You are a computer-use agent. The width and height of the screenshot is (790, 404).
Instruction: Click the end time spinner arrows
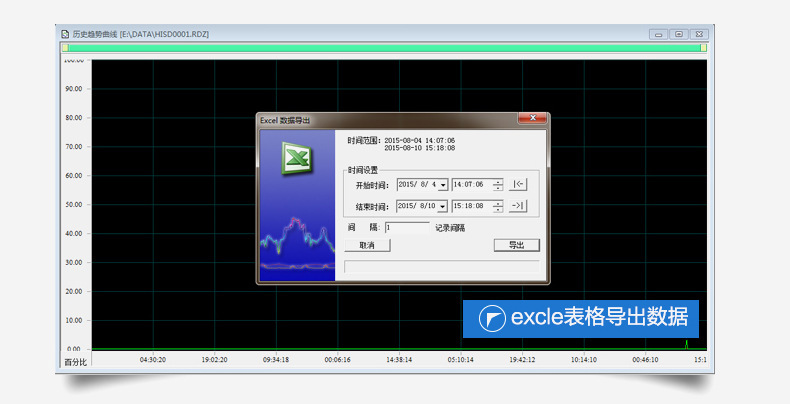[x=498, y=206]
